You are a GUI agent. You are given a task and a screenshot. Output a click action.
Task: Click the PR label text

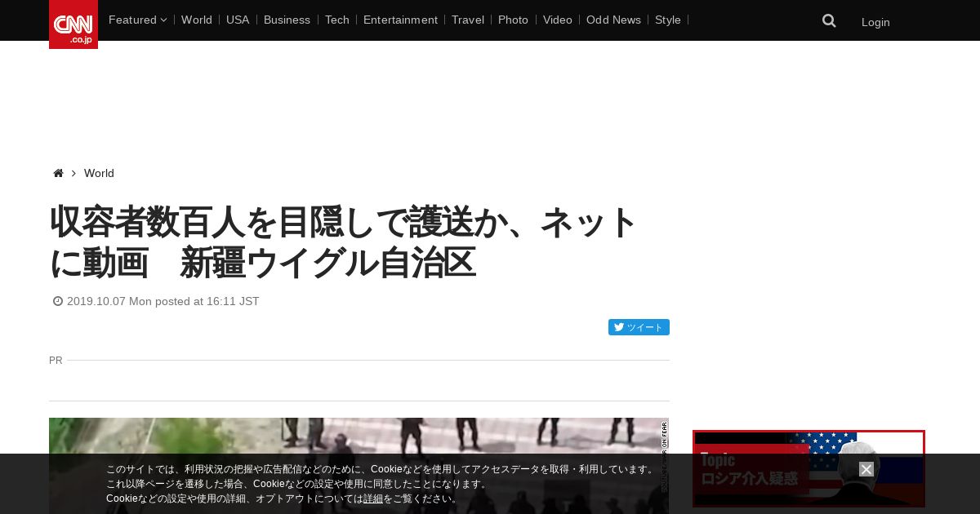56,360
